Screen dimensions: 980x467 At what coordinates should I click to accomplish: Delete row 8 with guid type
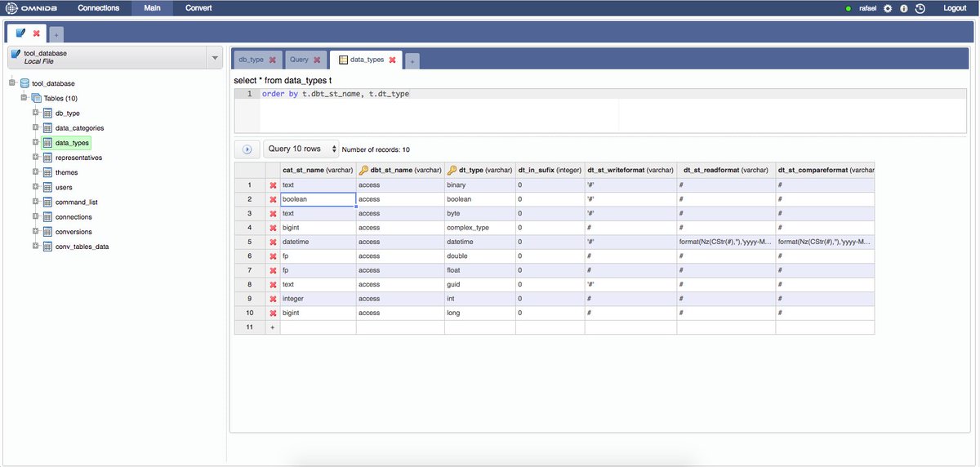(x=273, y=284)
